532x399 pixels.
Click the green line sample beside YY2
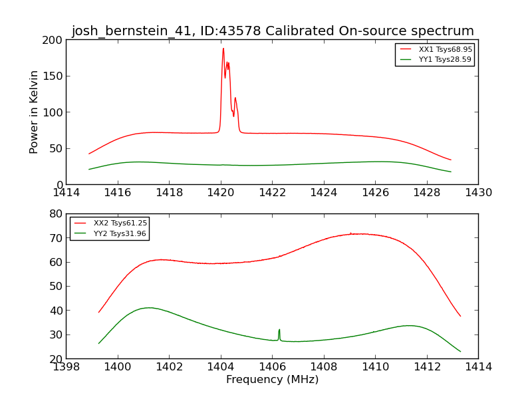81,234
